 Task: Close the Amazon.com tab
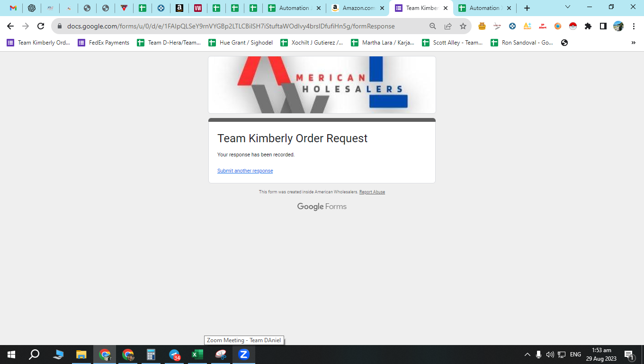382,8
